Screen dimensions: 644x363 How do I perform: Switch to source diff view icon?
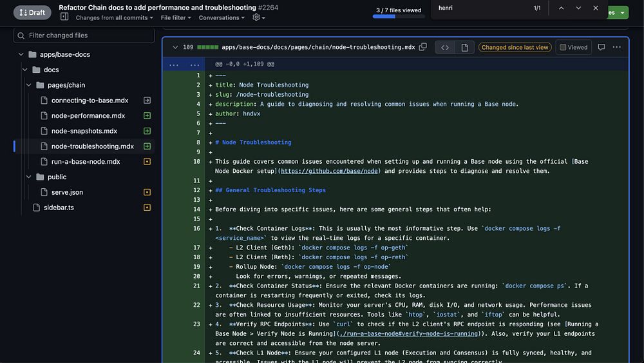444,47
